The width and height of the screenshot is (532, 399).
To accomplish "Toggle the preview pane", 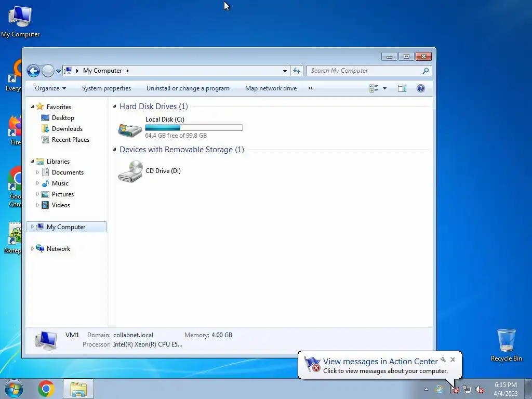I will [402, 88].
